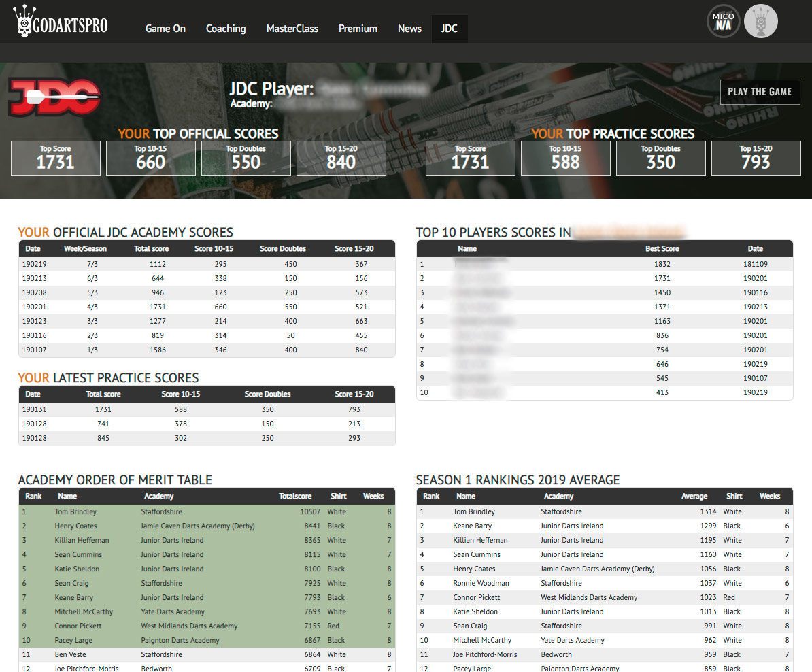Screen dimensions: 812x672
Task: Click the red JDC dart logo
Action: point(54,97)
